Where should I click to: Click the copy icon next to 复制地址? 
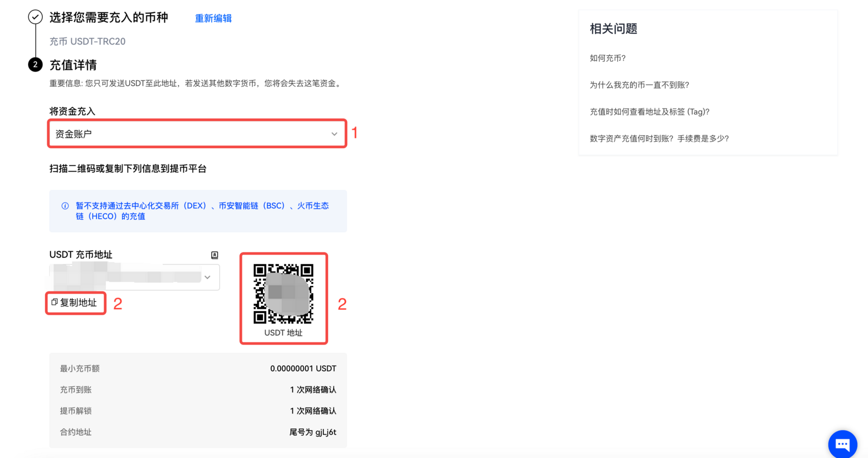click(x=54, y=302)
